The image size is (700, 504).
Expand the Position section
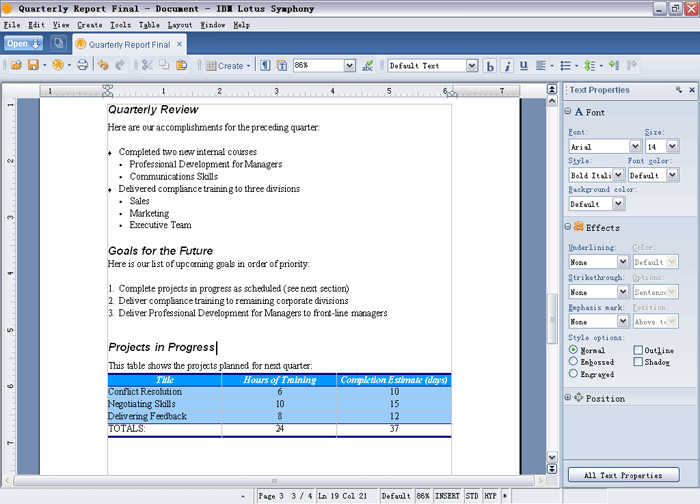click(570, 398)
